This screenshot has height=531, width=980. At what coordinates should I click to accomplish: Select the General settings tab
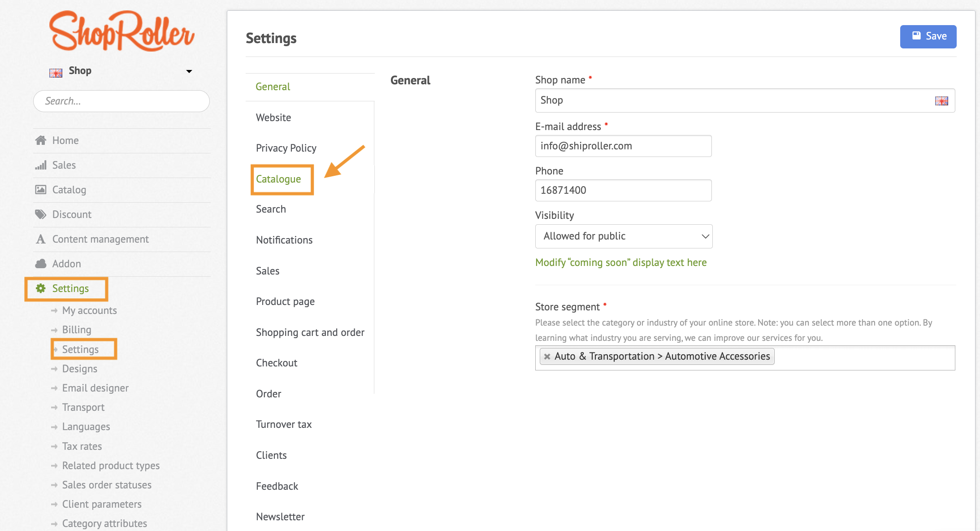pyautogui.click(x=273, y=87)
